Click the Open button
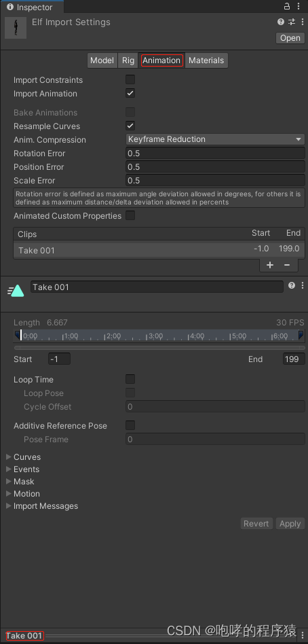The image size is (308, 644). tap(290, 38)
